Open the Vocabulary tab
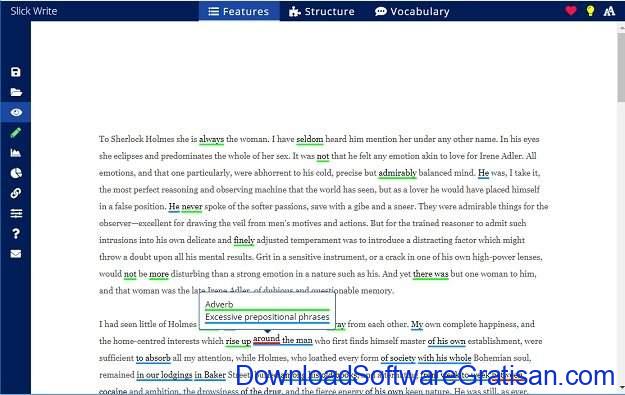 tap(412, 12)
